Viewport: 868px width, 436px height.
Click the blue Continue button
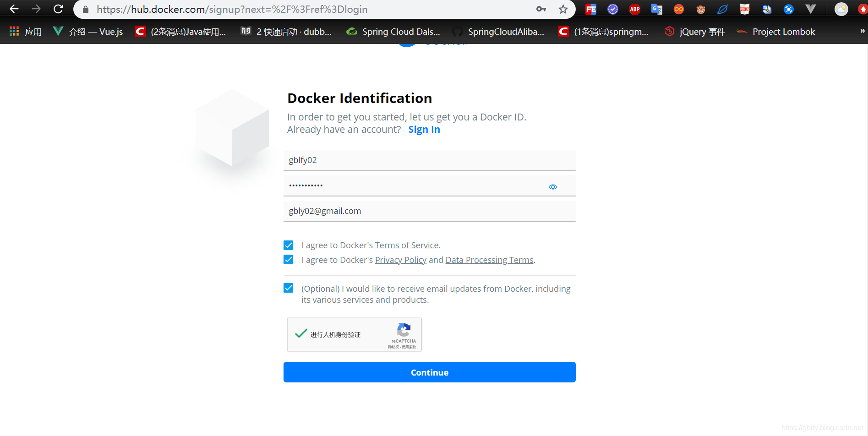(429, 372)
